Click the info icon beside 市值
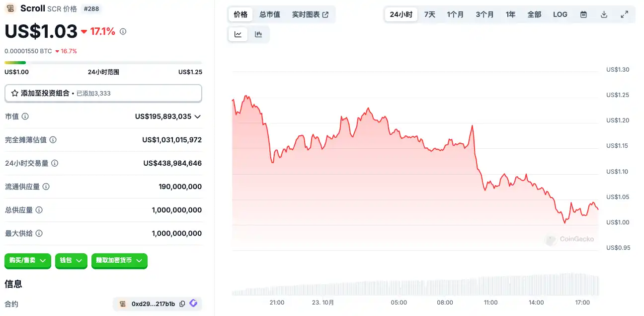This screenshot has height=316, width=644. [x=25, y=116]
